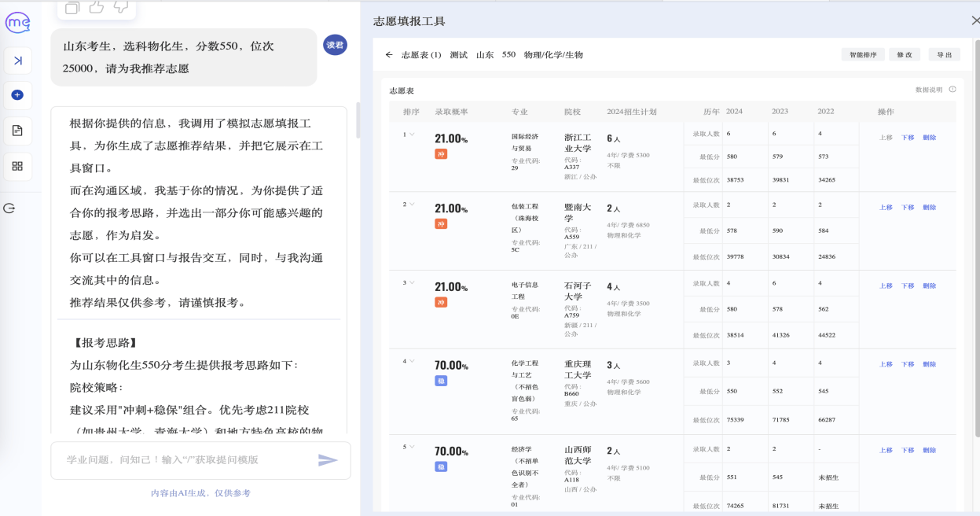980x516 pixels.
Task: Focus the chat input field 学业问题，问知己
Action: tap(200, 460)
